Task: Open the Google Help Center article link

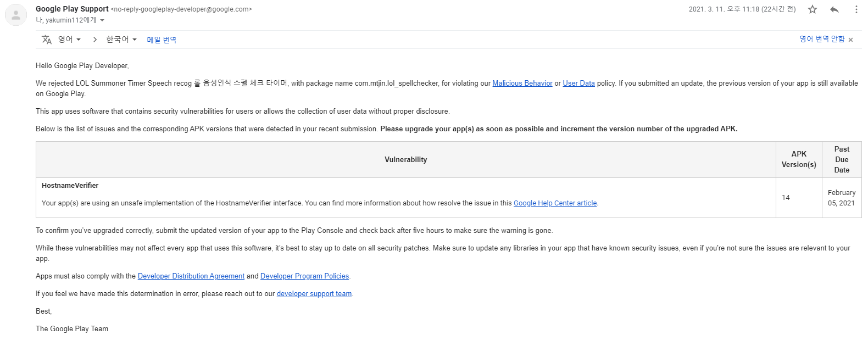Action: 555,203
